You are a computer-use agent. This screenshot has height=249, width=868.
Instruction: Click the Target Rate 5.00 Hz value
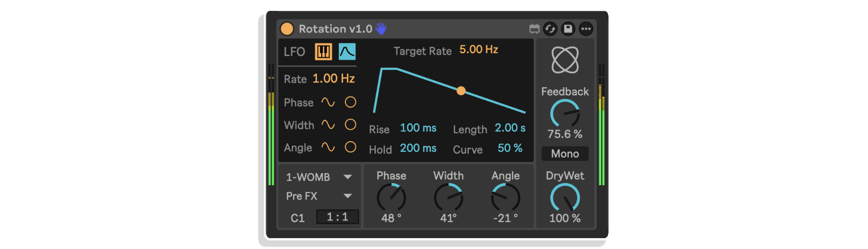[x=478, y=49]
